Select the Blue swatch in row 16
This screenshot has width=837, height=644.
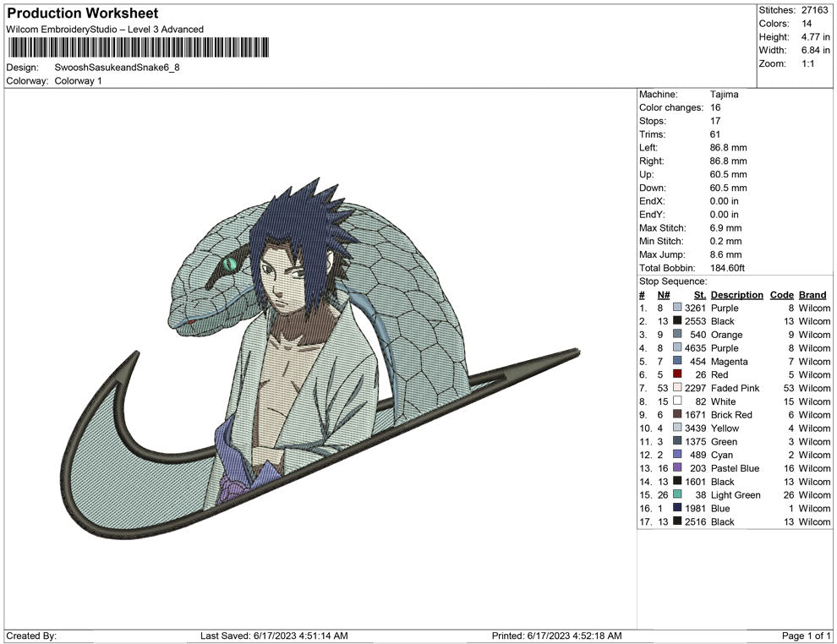coord(677,508)
